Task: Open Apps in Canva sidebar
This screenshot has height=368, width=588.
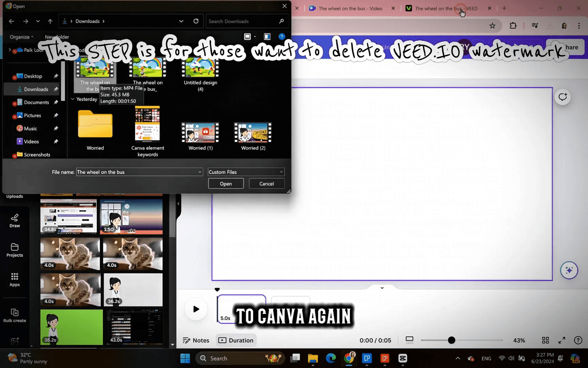Action: point(15,280)
